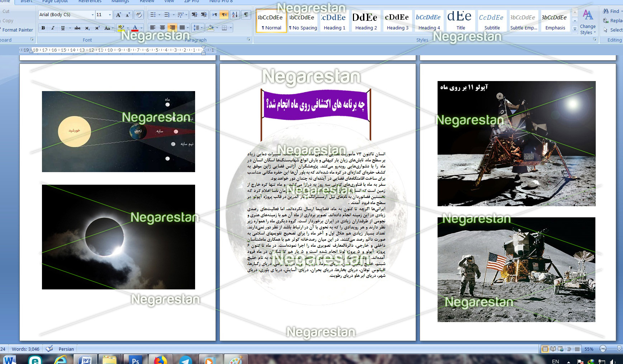Click the Numbering list icon
The height and width of the screenshot is (364, 623).
coord(167,15)
